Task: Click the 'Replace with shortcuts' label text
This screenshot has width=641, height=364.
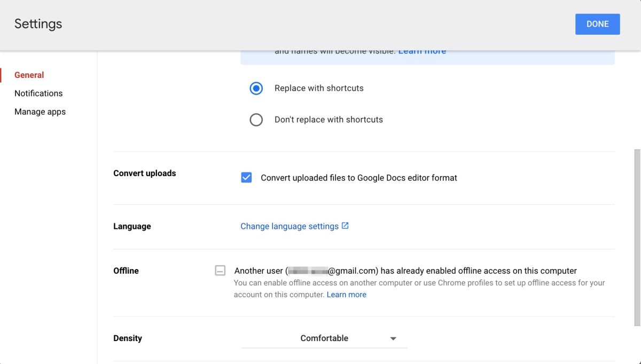Action: (319, 89)
